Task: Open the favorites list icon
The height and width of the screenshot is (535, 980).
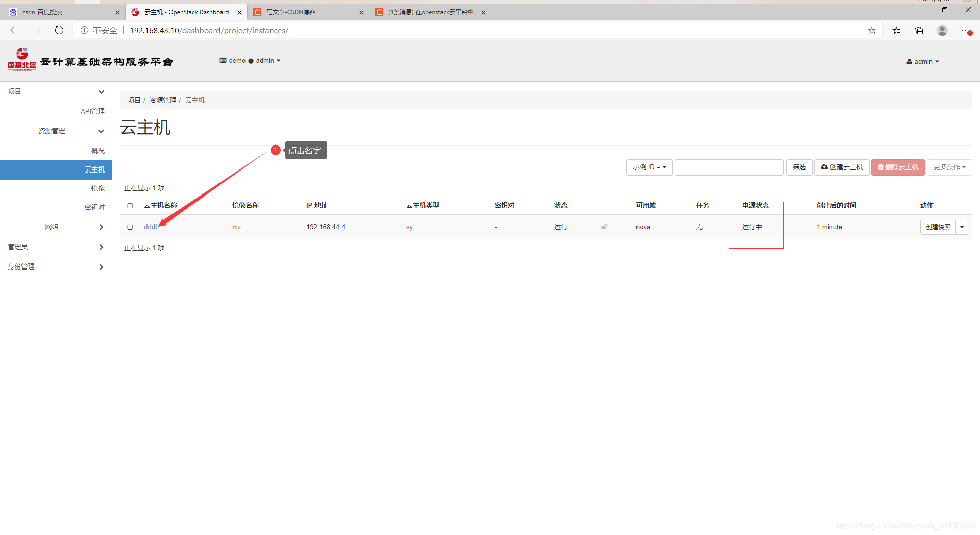Action: [896, 31]
